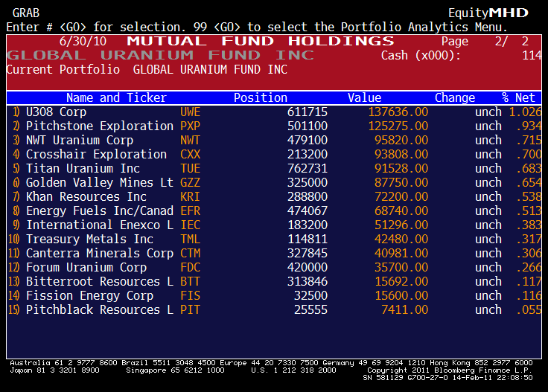
Task: Click the EFR ticker symbol
Action: click(190, 211)
